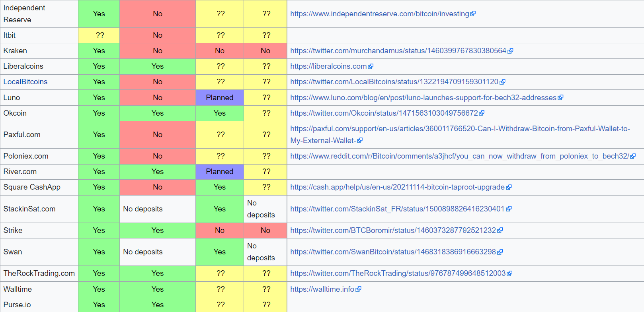Viewport: 644px width, 312px height.
Task: Click the first red 'No' cell in the Kraken row
Action: (158, 51)
